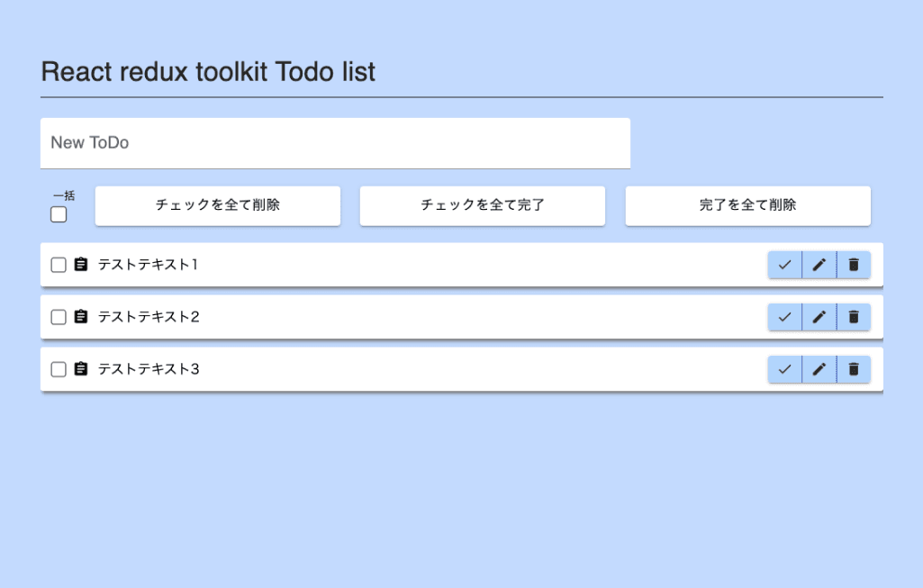
Task: Select the pencil edit icon for テストテキスト2
Action: [x=819, y=317]
